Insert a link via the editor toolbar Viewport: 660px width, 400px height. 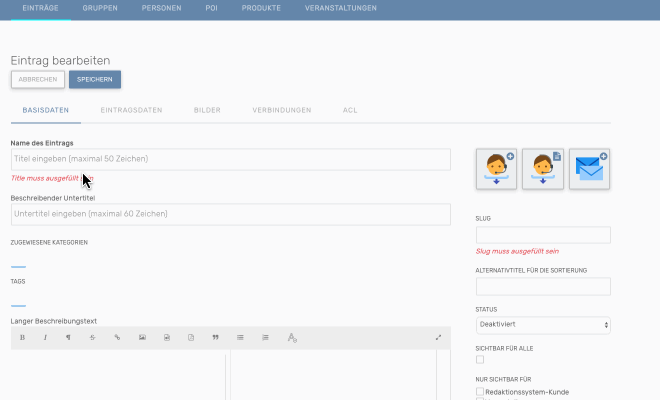point(117,338)
